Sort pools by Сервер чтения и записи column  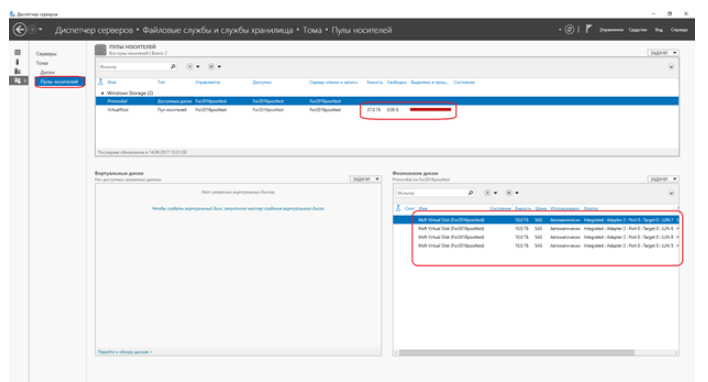(333, 83)
